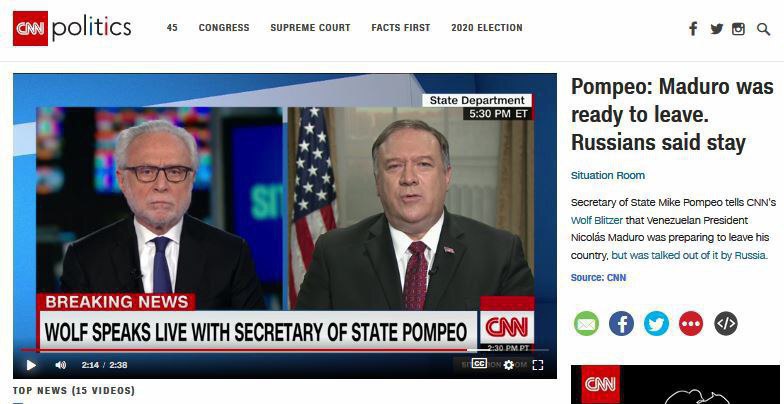This screenshot has height=404, width=784.
Task: Go to the Supreme Court section
Action: point(310,28)
